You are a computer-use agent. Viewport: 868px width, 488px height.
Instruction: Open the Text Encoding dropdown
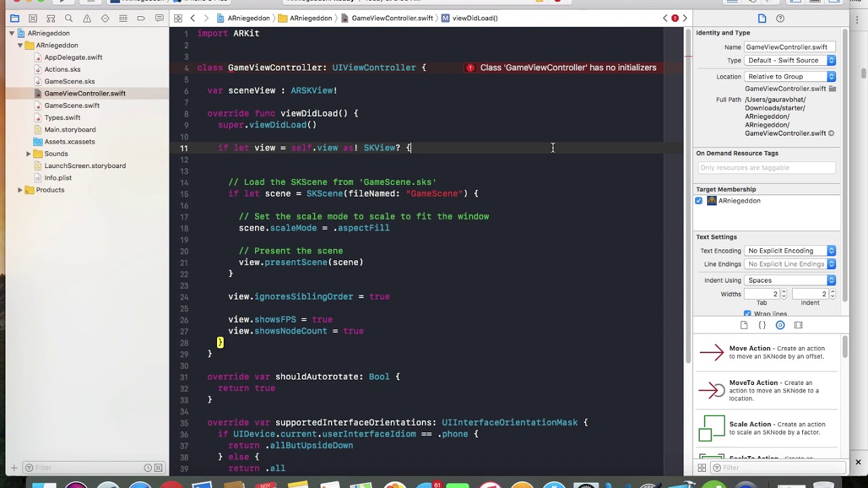pyautogui.click(x=790, y=251)
